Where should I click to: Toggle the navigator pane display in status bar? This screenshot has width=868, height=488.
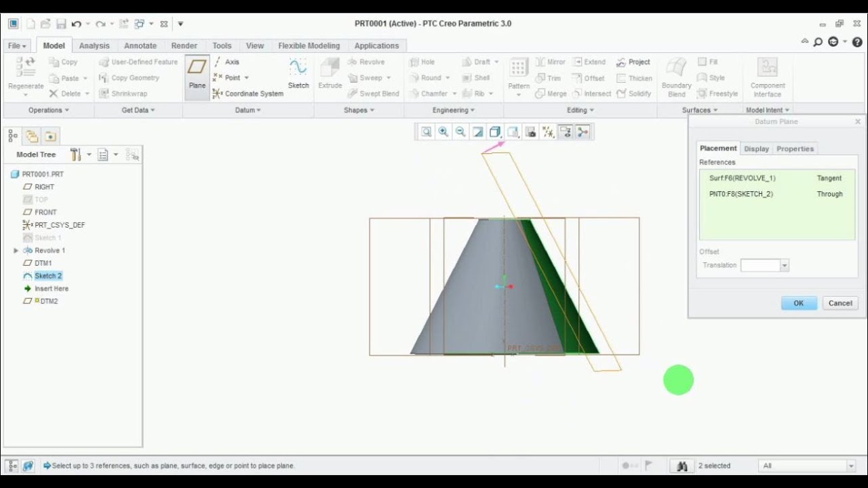tap(12, 466)
